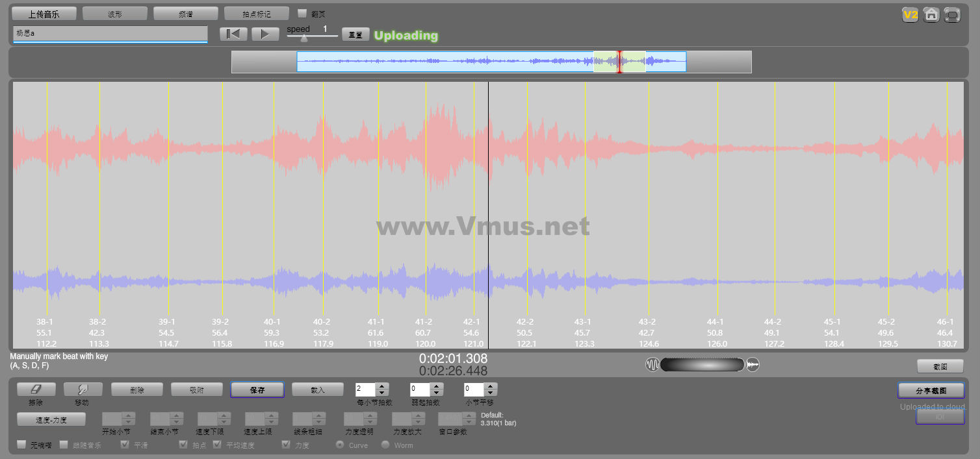This screenshot has height=459, width=980.
Task: Switch to the 频谱 spectrum view
Action: click(x=177, y=14)
